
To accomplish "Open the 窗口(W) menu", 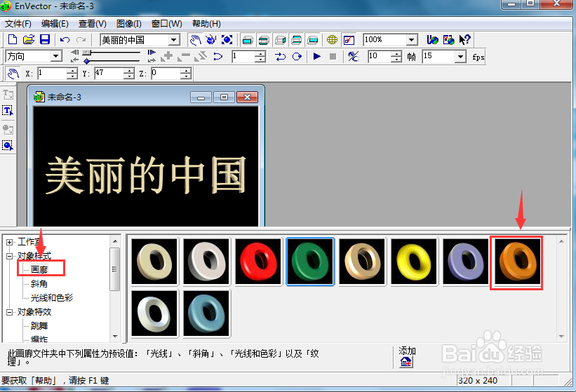I will (167, 24).
